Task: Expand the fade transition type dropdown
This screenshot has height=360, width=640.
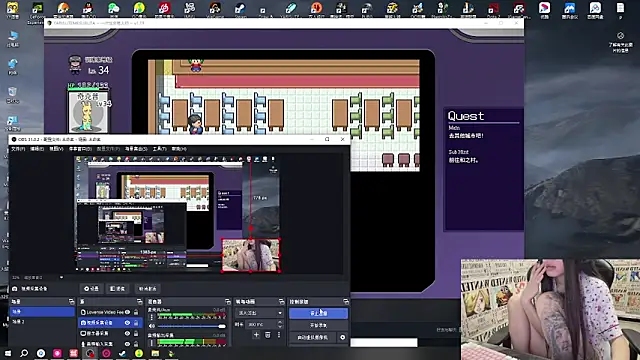Action: (259, 313)
